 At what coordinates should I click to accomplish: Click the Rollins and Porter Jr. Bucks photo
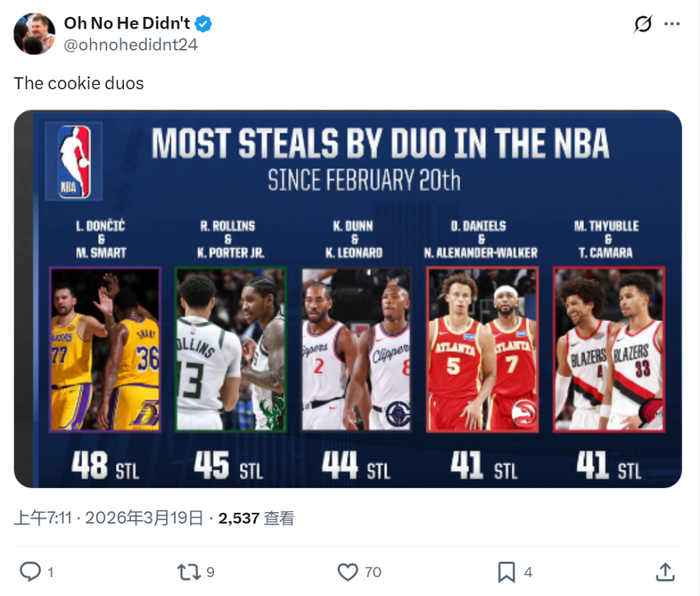(x=230, y=349)
